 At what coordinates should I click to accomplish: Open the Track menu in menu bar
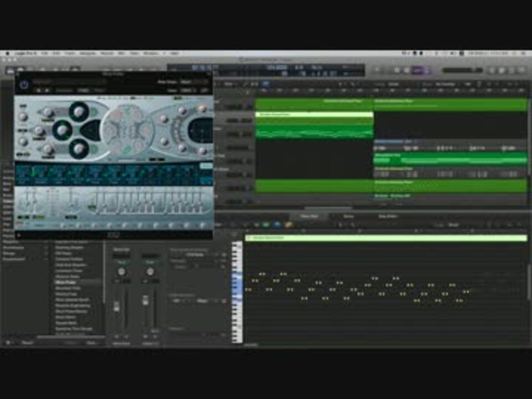70,54
